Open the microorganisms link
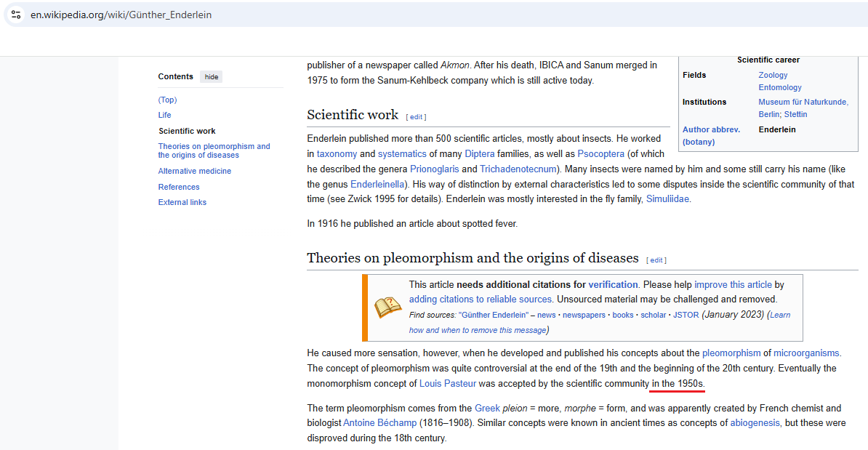Viewport: 868px width, 450px height. pyautogui.click(x=806, y=353)
